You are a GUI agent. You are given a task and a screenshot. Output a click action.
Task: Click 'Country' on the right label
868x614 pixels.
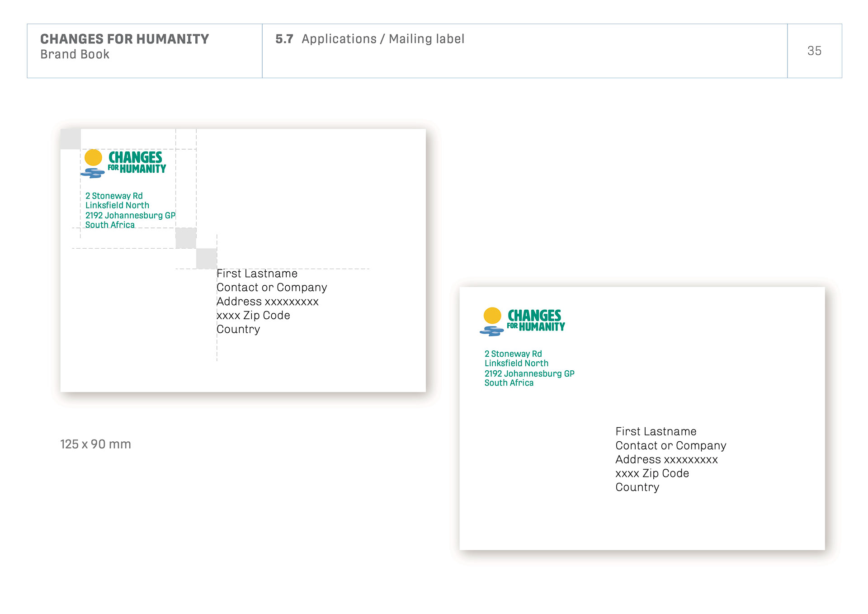[x=637, y=487]
